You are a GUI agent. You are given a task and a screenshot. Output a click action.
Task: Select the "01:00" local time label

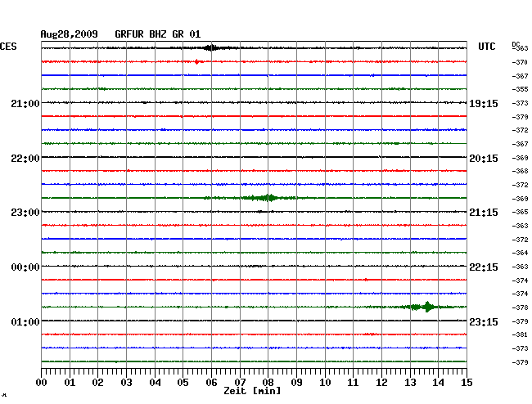tap(25, 321)
